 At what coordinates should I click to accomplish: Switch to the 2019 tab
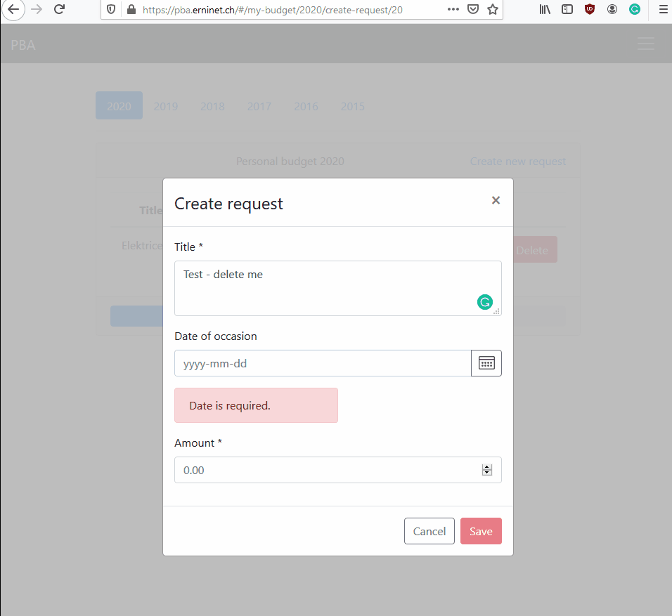[x=166, y=106]
